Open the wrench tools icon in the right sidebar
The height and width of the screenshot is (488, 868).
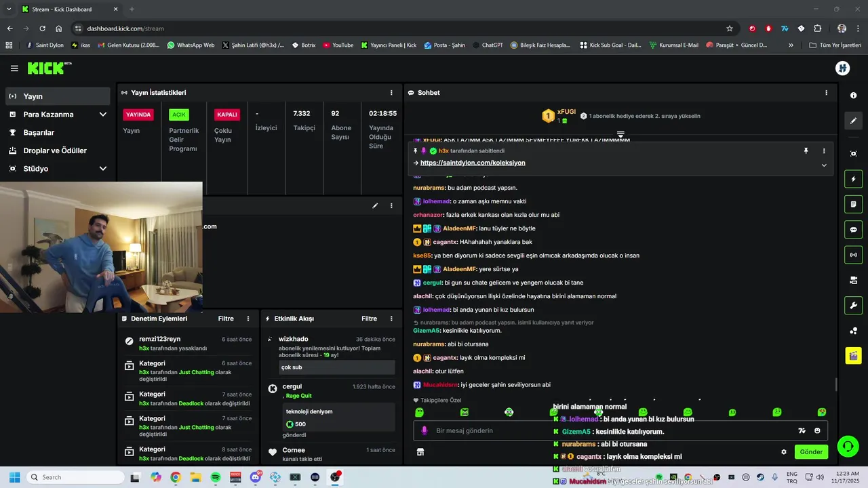click(x=853, y=305)
